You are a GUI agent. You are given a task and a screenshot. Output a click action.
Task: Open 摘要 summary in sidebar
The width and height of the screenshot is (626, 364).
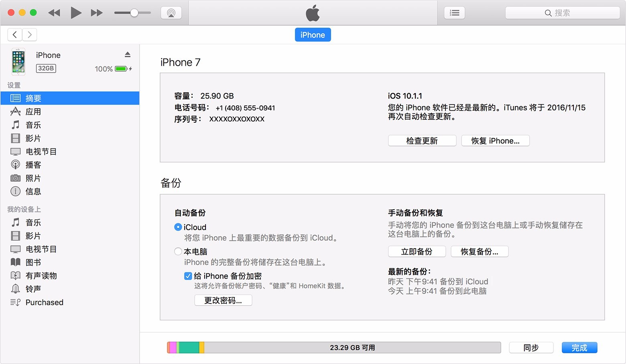70,98
